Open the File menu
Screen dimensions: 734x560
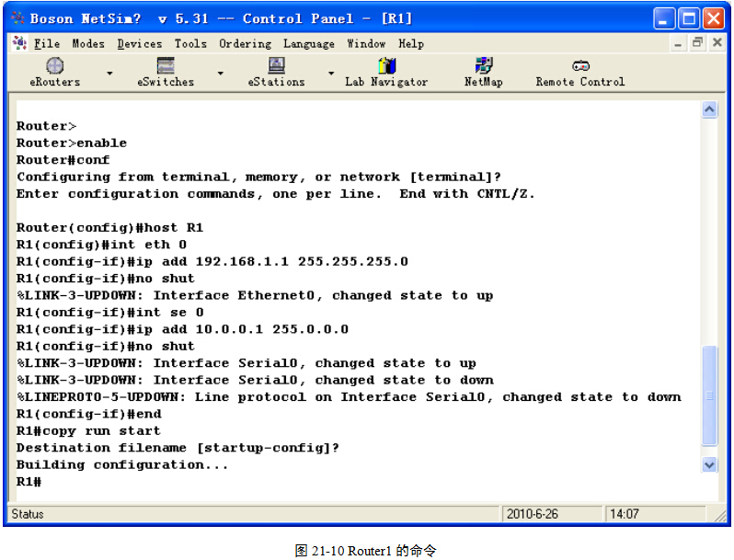point(47,43)
